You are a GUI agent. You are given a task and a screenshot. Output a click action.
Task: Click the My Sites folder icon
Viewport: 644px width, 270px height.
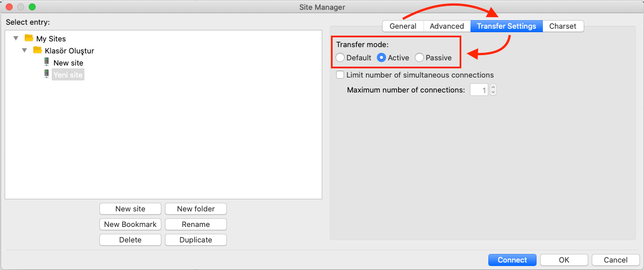tap(29, 38)
